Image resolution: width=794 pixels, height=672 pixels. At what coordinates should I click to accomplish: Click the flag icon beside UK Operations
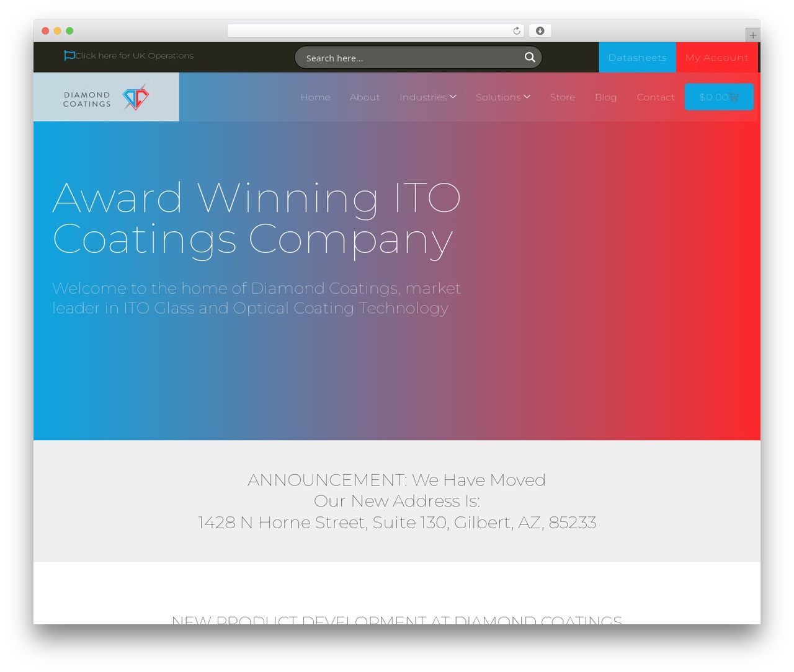(69, 56)
